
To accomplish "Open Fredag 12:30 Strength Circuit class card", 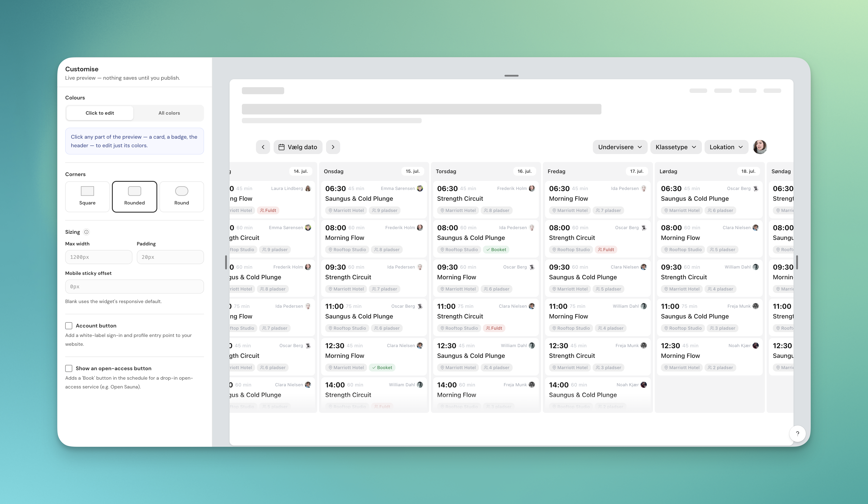I will click(x=598, y=356).
